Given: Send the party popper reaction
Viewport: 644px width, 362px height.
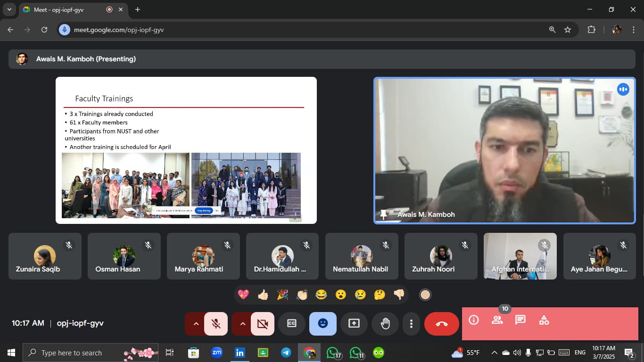Looking at the screenshot, I should 282,295.
